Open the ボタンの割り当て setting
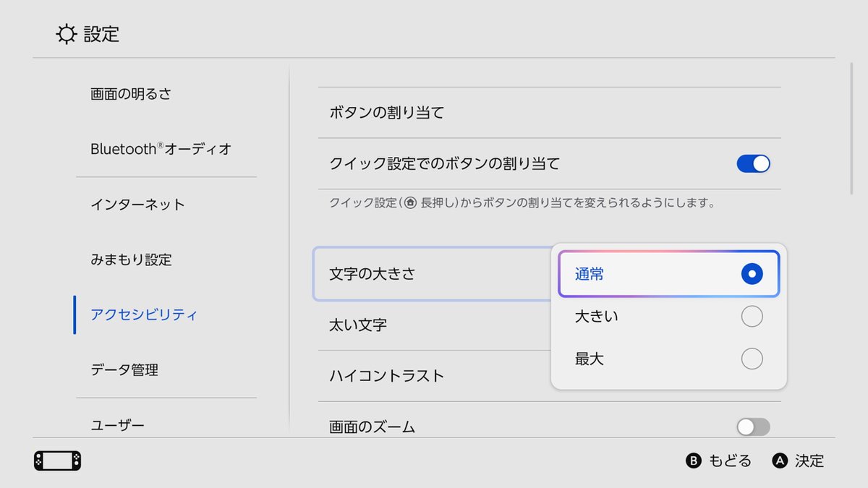Screen dimensions: 868x488 point(550,113)
